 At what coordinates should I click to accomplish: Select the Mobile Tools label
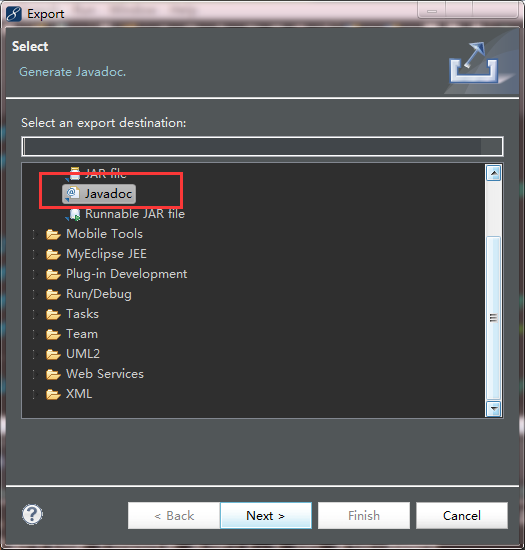coord(104,234)
